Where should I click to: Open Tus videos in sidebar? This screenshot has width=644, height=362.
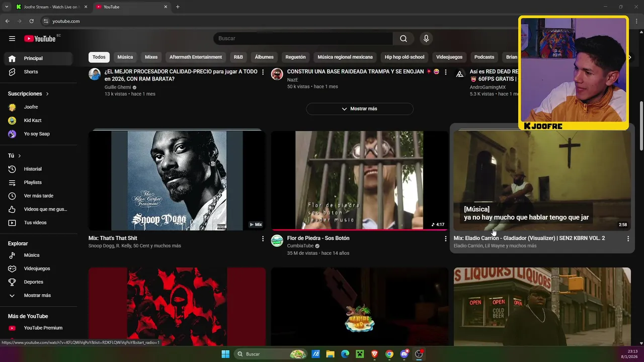pos(39,223)
